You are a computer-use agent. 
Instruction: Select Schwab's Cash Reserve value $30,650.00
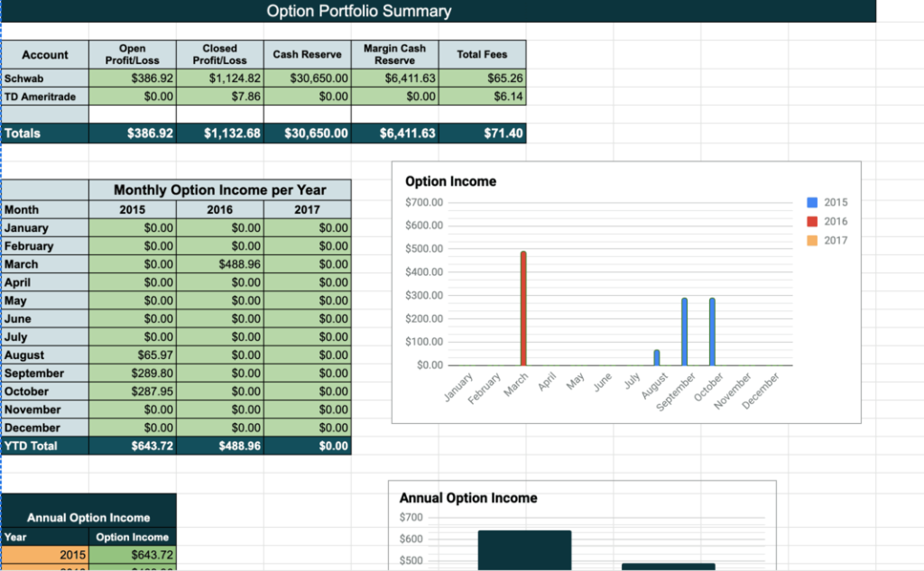[307, 78]
